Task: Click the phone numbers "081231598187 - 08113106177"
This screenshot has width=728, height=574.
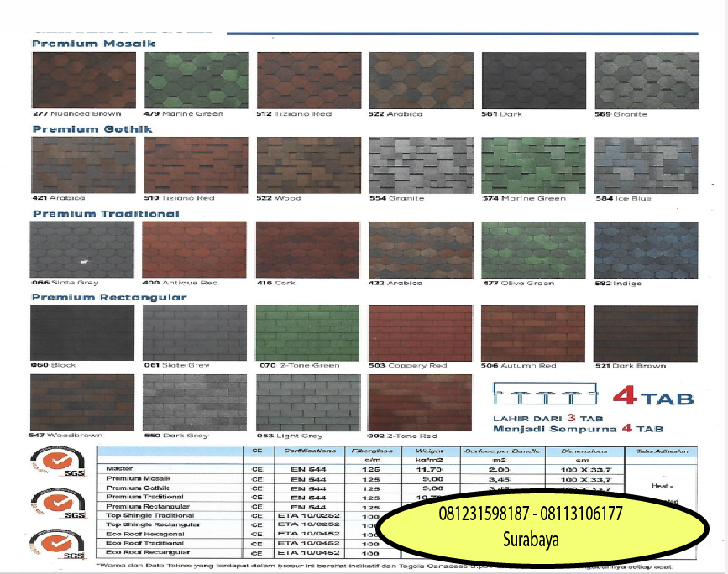Action: click(x=530, y=514)
